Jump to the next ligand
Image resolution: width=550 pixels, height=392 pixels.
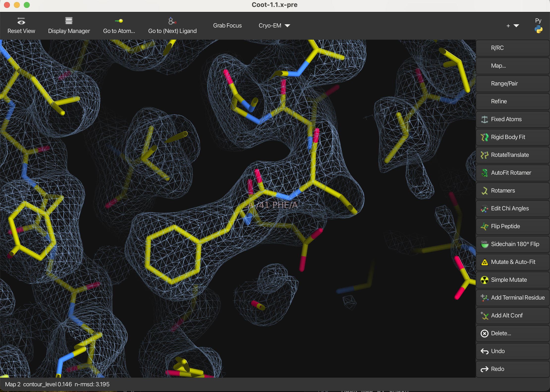coord(172,26)
